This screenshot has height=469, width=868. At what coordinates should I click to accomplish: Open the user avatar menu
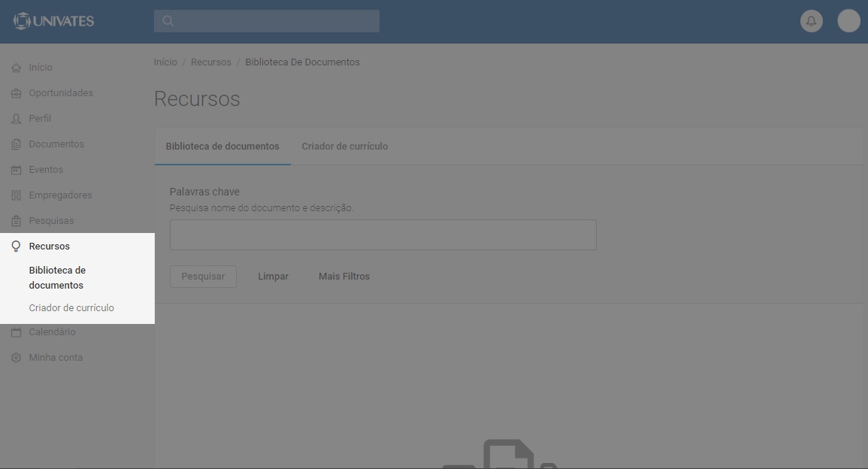coord(848,21)
